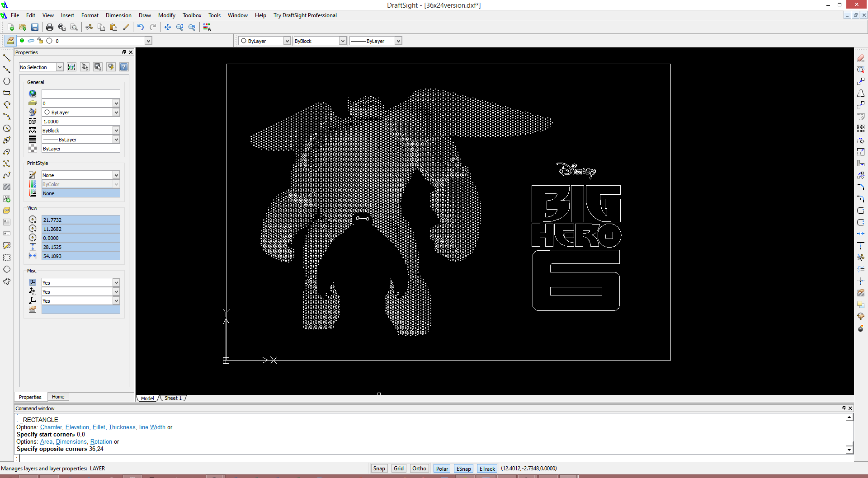Viewport: 868px width, 478px height.
Task: Click the Pan icon in the standard toolbar
Action: (x=167, y=27)
